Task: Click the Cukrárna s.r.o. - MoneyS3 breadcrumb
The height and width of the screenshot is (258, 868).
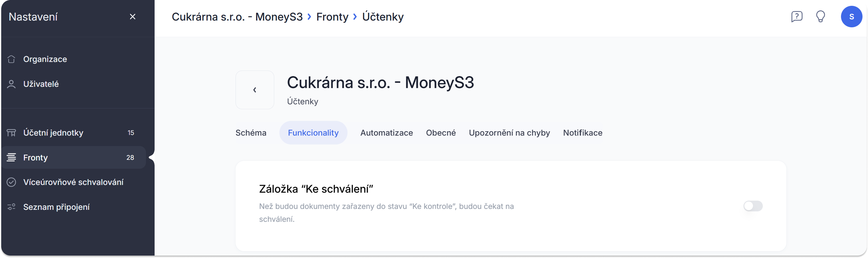Action: coord(237,17)
